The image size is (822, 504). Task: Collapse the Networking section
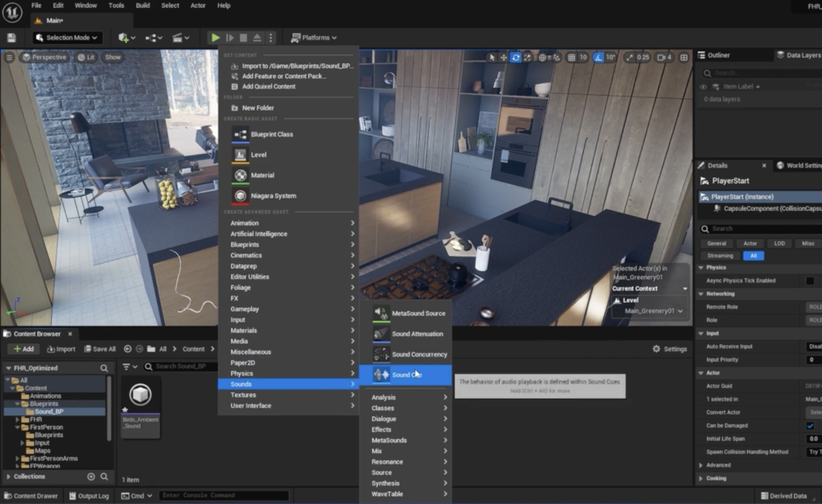pyautogui.click(x=701, y=294)
